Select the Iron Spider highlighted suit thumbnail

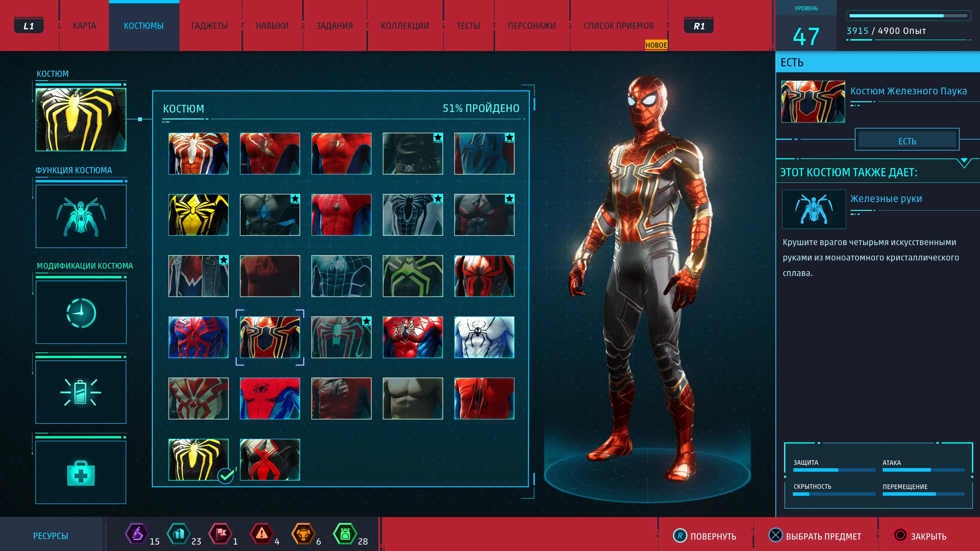270,337
